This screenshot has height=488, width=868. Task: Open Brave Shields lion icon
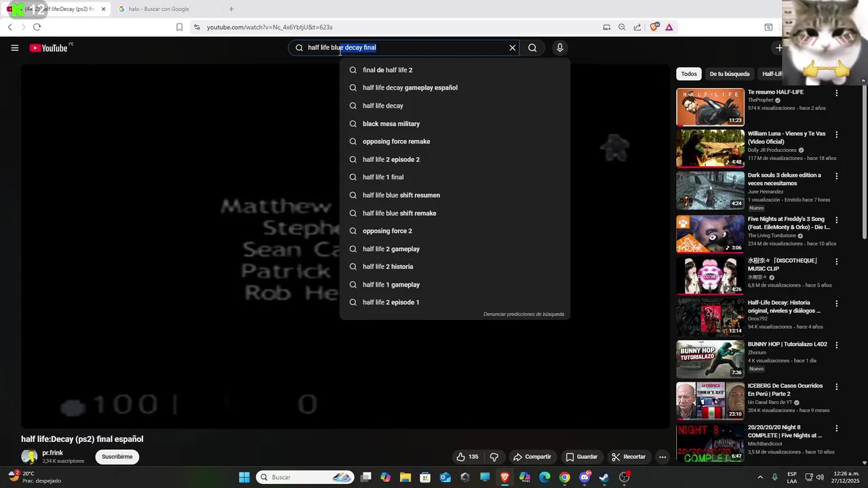pyautogui.click(x=654, y=27)
